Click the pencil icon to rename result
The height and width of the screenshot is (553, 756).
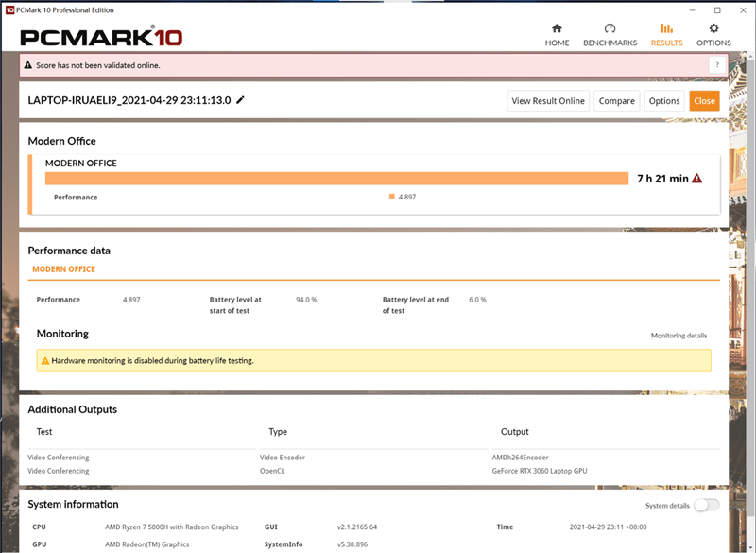pyautogui.click(x=241, y=100)
